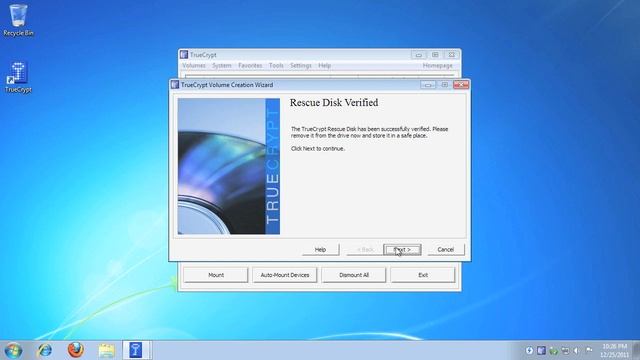
Task: Close the Volume Creation Wizard window
Action: 461,84
